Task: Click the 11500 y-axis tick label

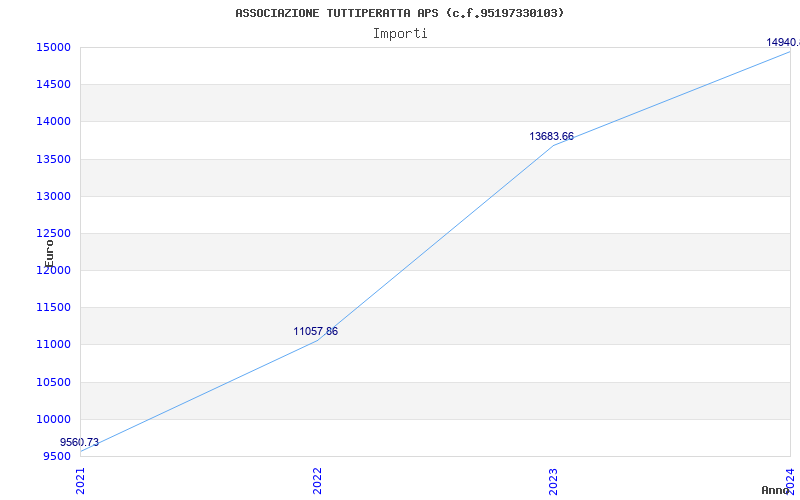Action: pyautogui.click(x=52, y=307)
